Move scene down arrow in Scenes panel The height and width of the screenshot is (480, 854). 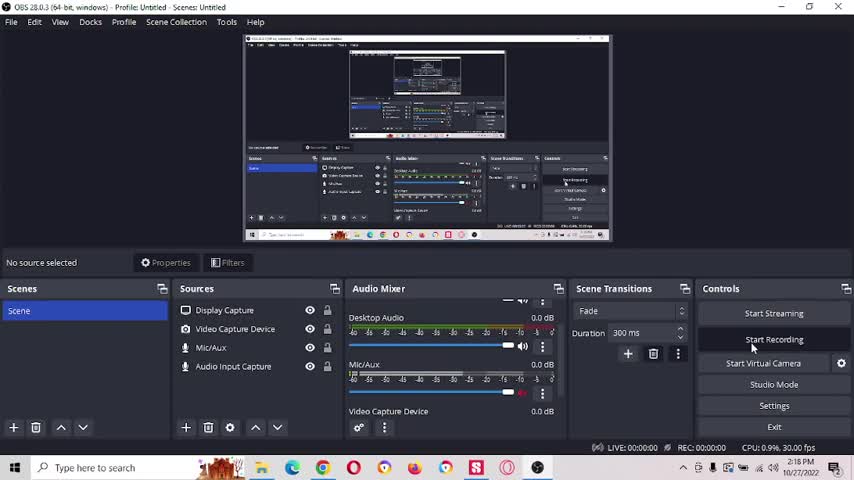pyautogui.click(x=83, y=428)
